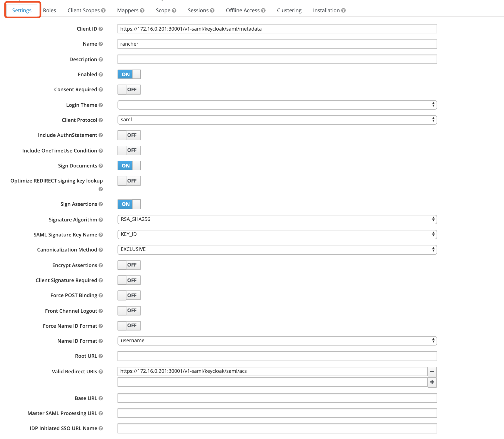Click help icon beside Enabled
Screen dimensions: 504x439
[101, 75]
